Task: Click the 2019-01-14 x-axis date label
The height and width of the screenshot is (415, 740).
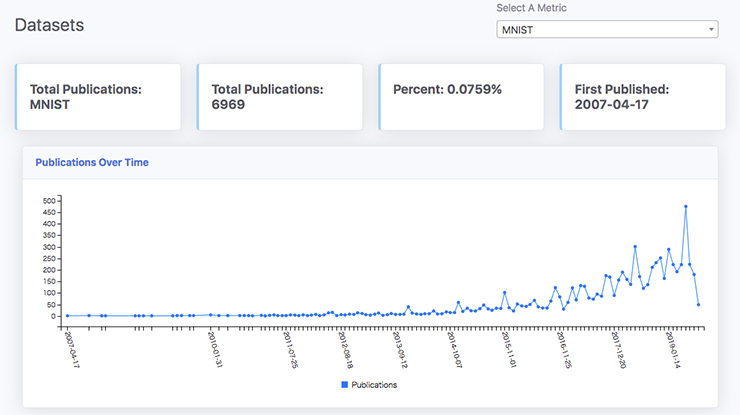Action: (x=672, y=350)
